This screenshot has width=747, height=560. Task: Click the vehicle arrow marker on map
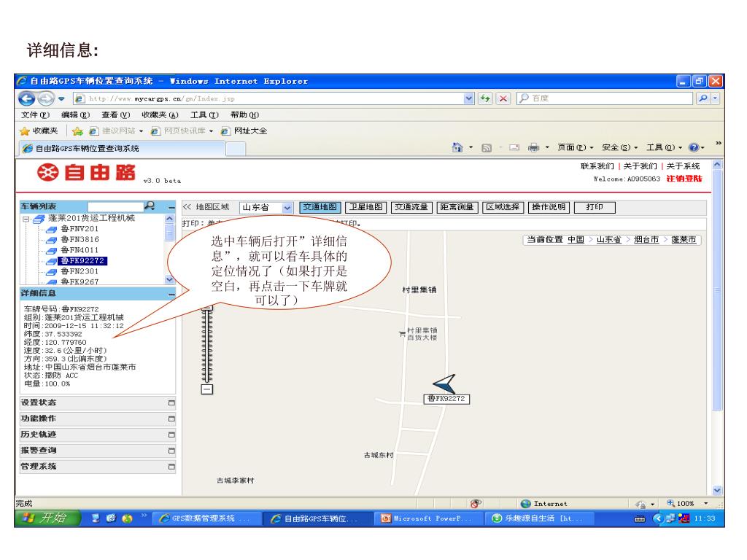tap(444, 384)
